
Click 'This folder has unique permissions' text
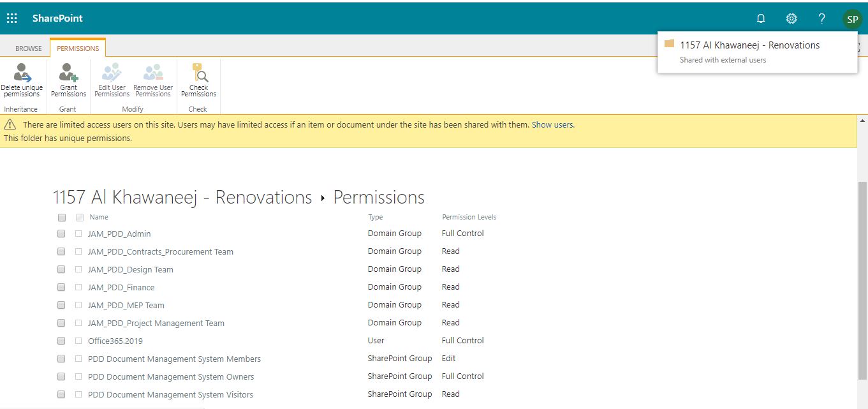[x=68, y=138]
